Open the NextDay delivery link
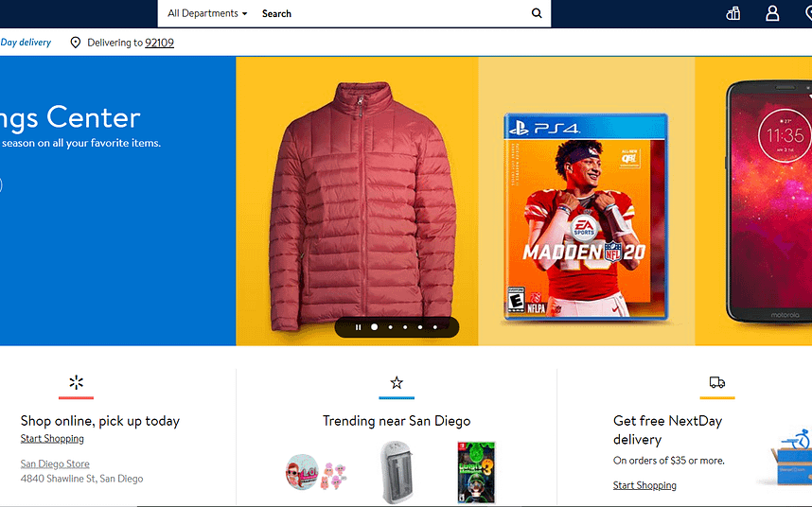 click(x=26, y=43)
